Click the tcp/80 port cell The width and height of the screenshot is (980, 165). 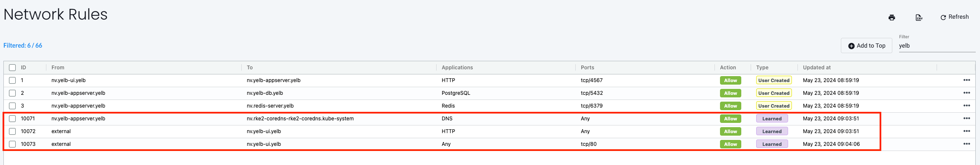coord(589,144)
